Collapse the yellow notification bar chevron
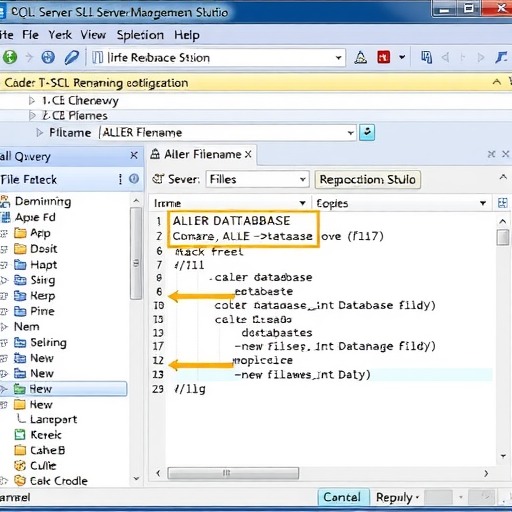This screenshot has width=512, height=512. click(497, 82)
